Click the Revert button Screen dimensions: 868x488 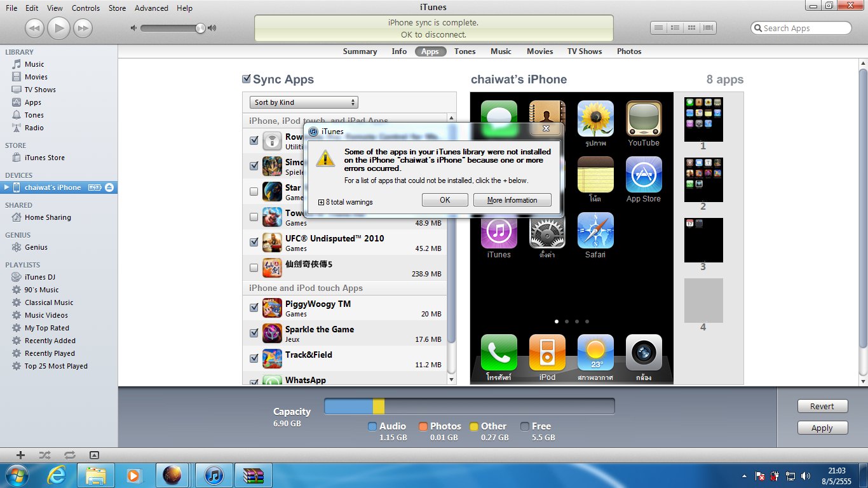pos(822,406)
